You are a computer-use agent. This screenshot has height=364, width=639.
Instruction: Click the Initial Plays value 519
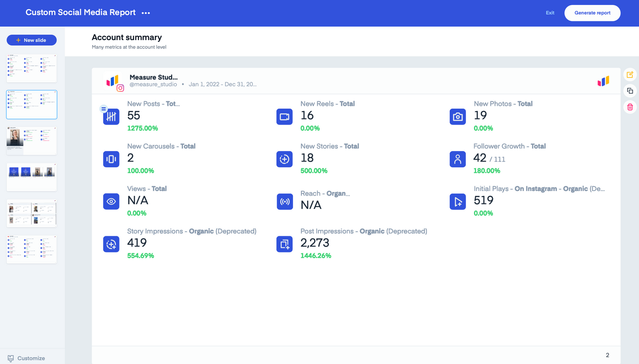pos(484,201)
